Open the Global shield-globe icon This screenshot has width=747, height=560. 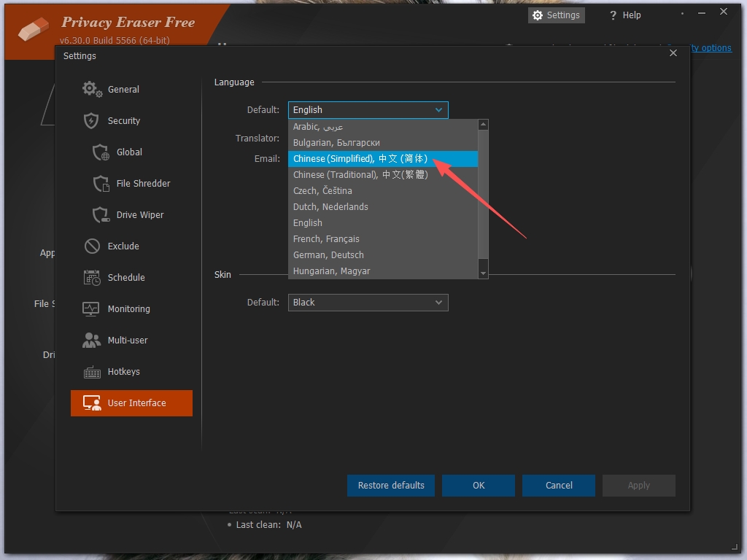[x=101, y=152]
